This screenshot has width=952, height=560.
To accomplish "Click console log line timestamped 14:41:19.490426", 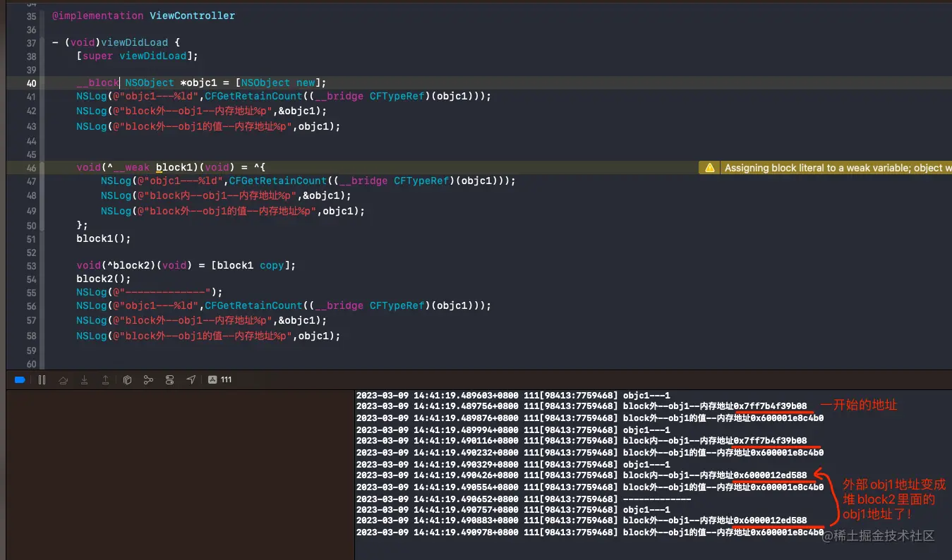I will [x=582, y=475].
